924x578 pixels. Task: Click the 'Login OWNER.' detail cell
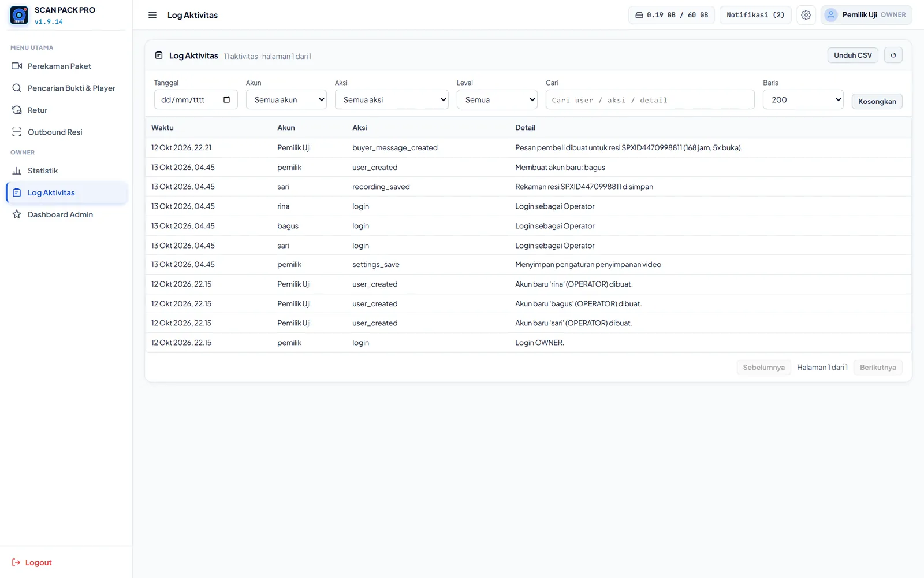click(x=539, y=343)
